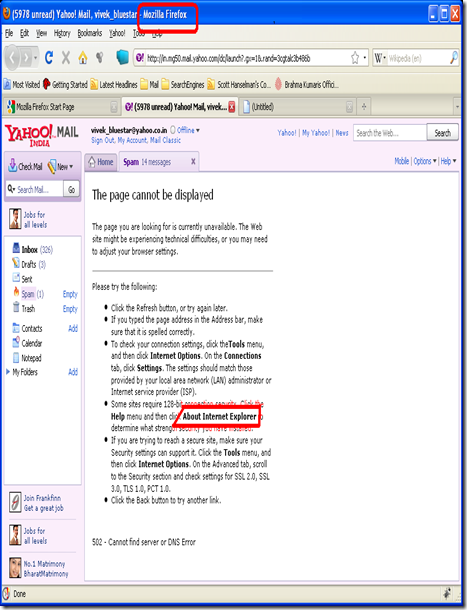The height and width of the screenshot is (610, 467).
Task: Expand the My Folders tree
Action: click(x=8, y=372)
